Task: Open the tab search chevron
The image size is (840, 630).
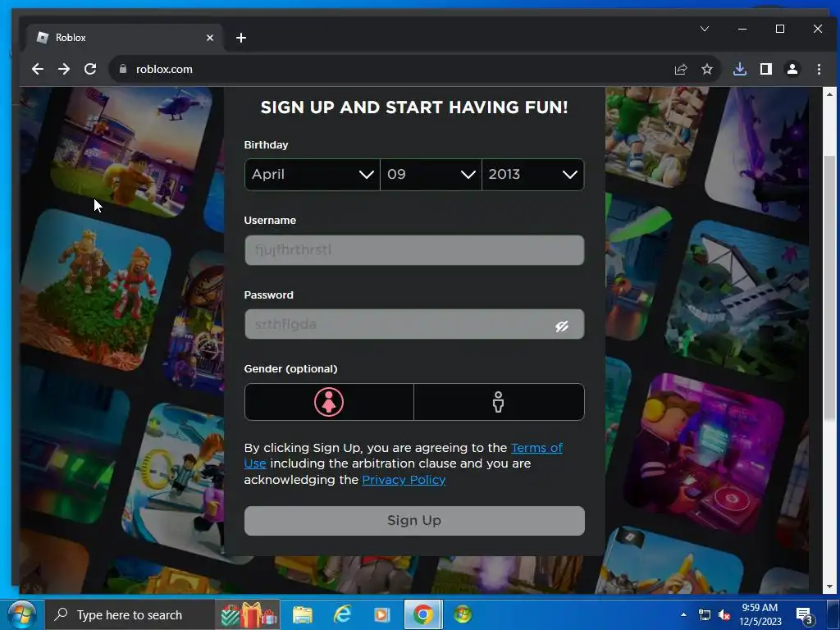Action: (x=705, y=29)
